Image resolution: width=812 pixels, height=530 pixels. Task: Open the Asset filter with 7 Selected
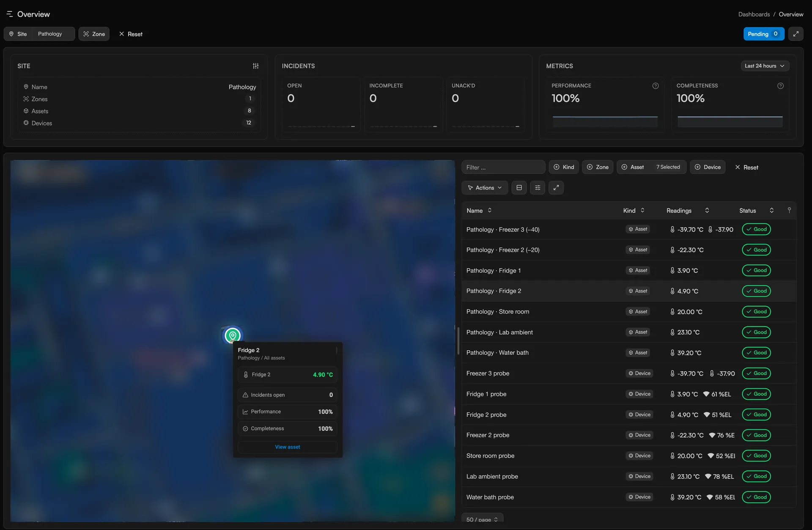[x=651, y=167]
